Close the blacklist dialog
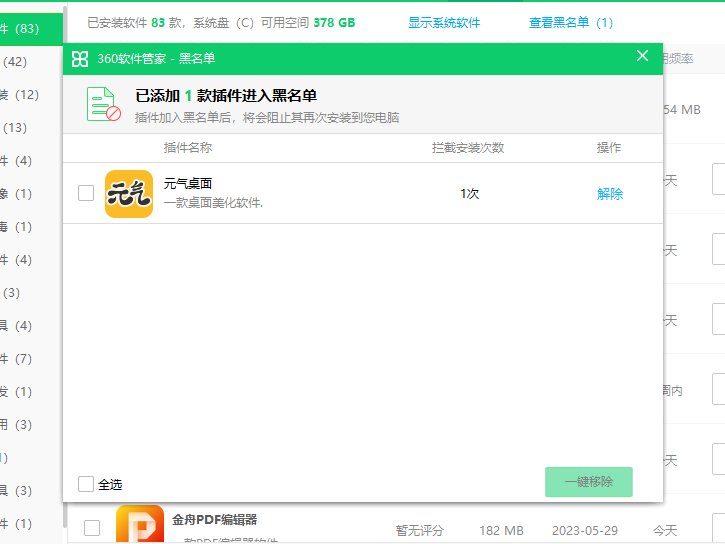The height and width of the screenshot is (544, 725). (x=642, y=56)
